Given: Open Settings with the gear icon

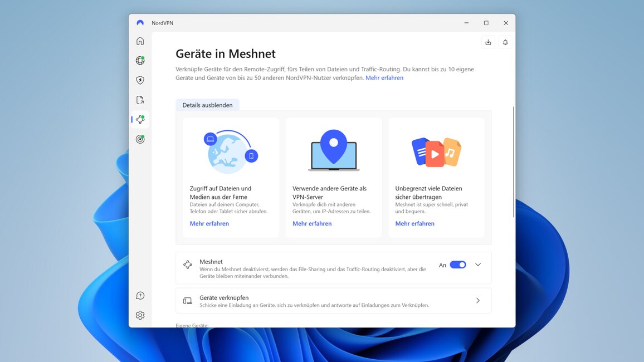Looking at the screenshot, I should point(140,315).
